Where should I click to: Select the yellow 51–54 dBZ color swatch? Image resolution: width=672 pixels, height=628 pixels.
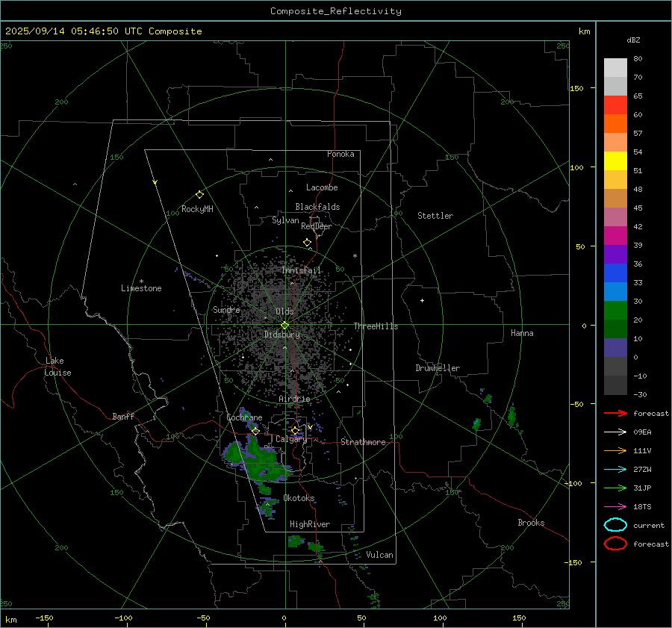click(615, 161)
